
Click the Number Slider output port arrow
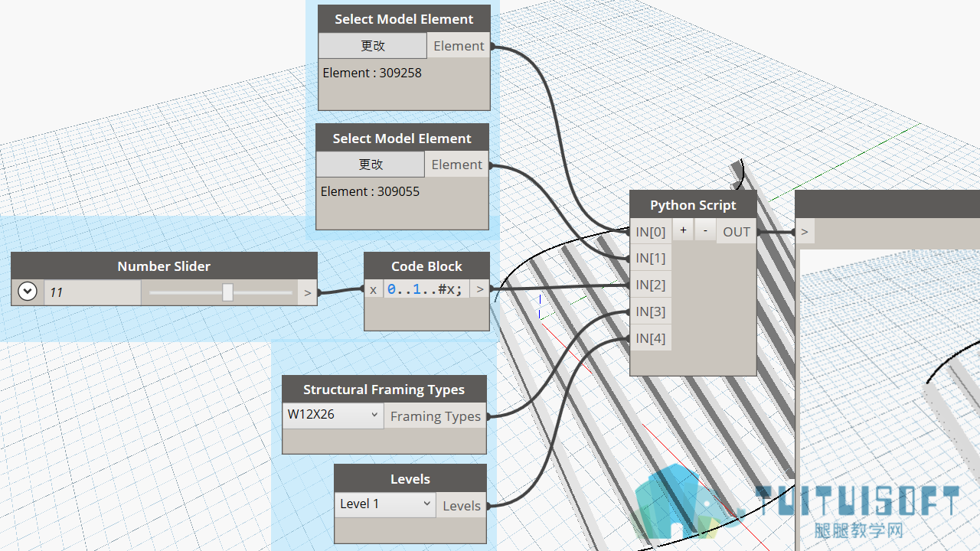click(x=307, y=292)
